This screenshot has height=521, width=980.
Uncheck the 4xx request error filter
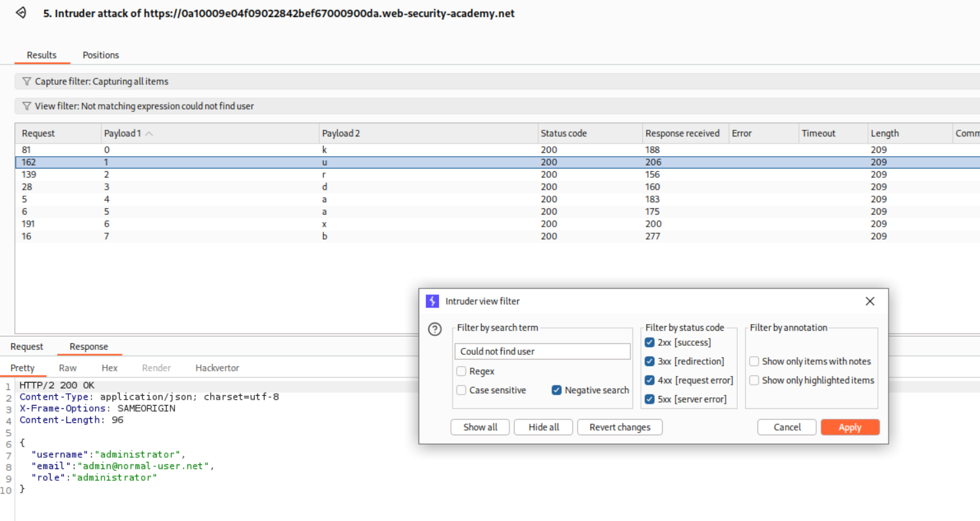650,380
